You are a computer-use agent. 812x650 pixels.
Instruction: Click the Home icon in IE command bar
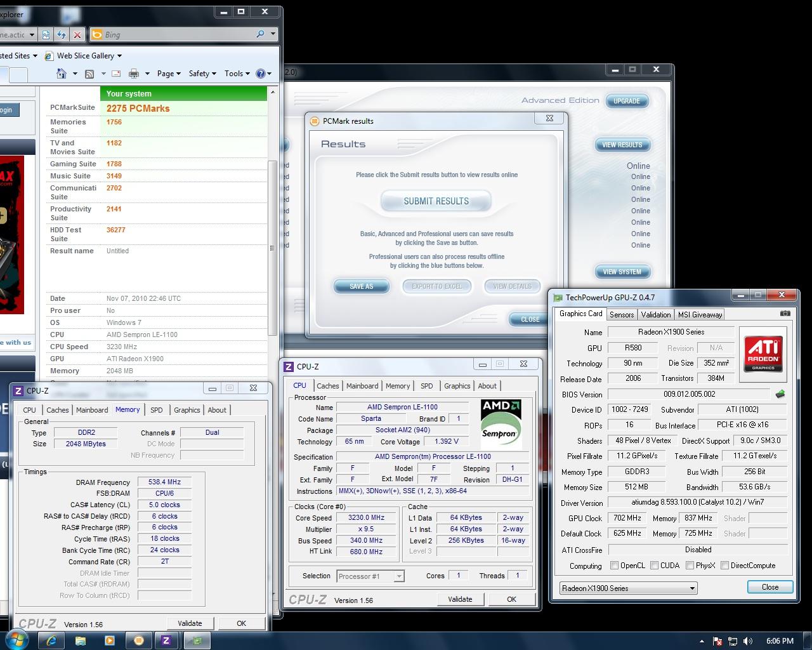(x=62, y=74)
